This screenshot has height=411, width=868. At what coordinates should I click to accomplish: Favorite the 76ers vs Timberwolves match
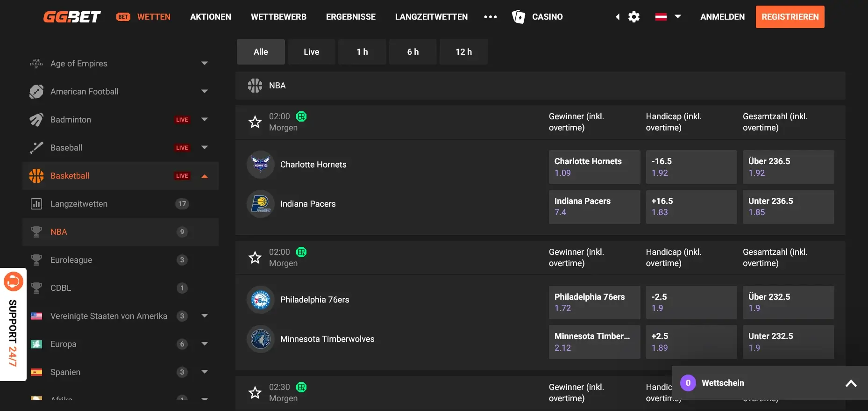pyautogui.click(x=255, y=258)
